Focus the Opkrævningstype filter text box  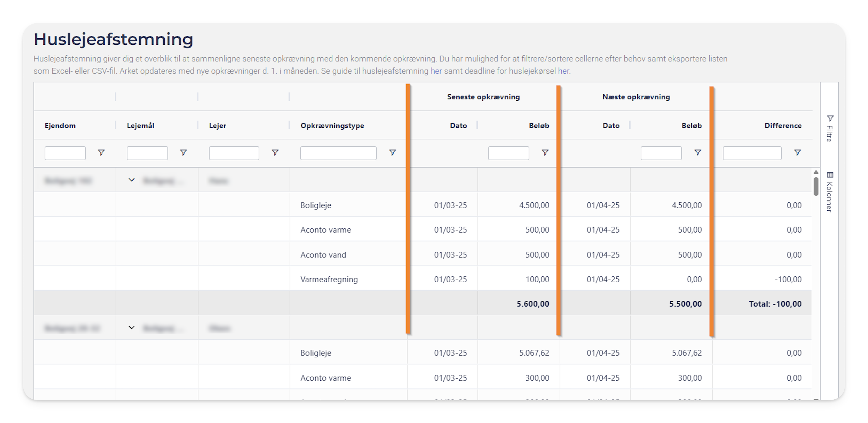tap(338, 153)
